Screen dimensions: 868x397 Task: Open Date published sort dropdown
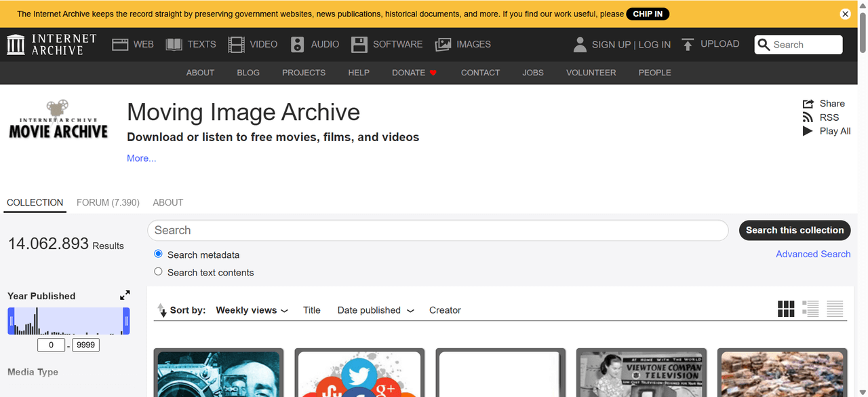[x=376, y=310]
